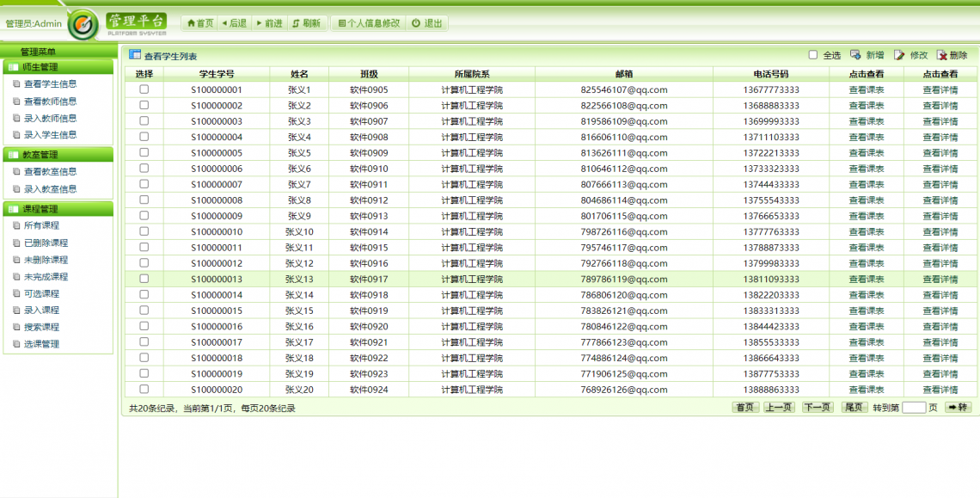Click 查看详情 for student S100000019
This screenshot has height=498, width=980.
(x=940, y=374)
